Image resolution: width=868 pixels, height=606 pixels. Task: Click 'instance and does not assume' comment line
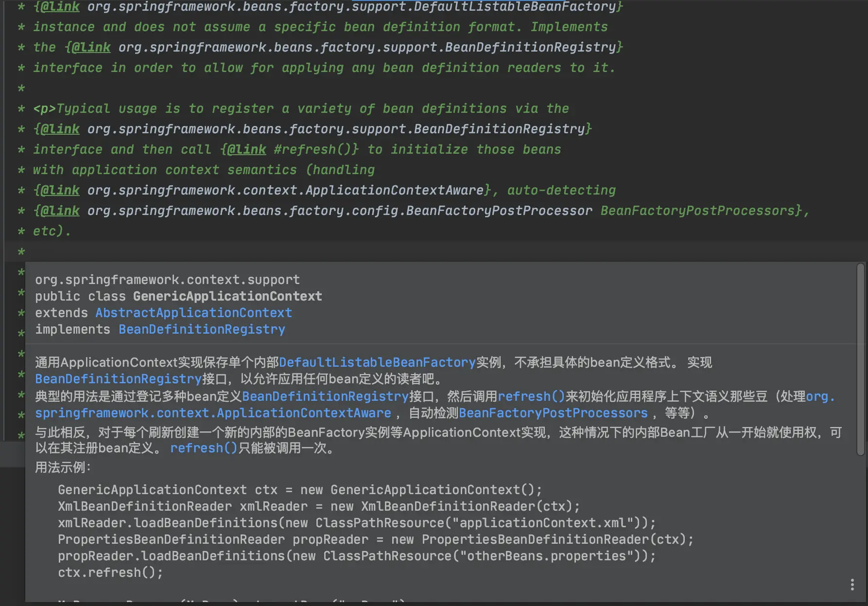coord(320,27)
